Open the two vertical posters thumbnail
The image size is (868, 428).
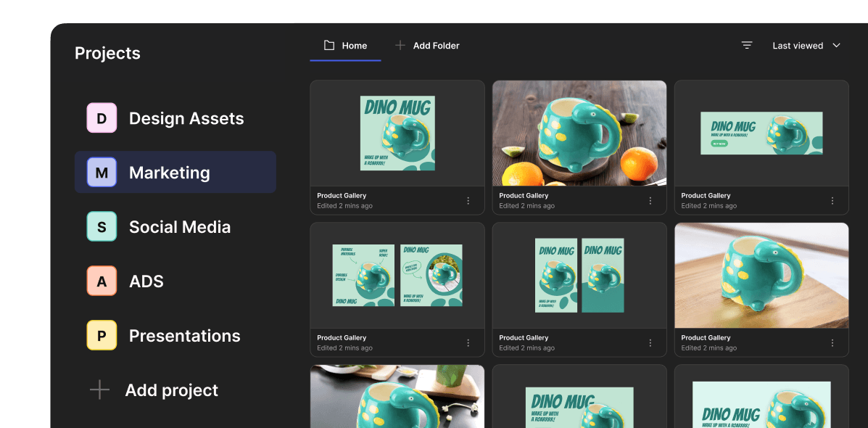[x=579, y=275]
